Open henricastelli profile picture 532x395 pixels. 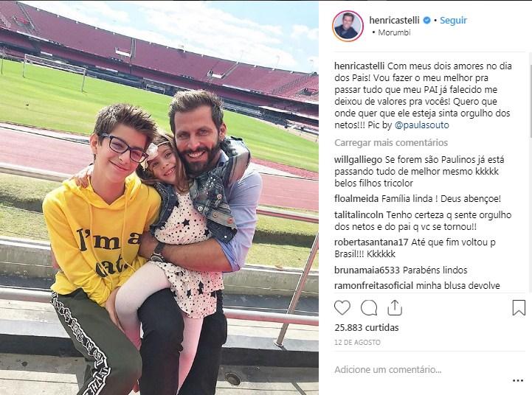(348, 26)
